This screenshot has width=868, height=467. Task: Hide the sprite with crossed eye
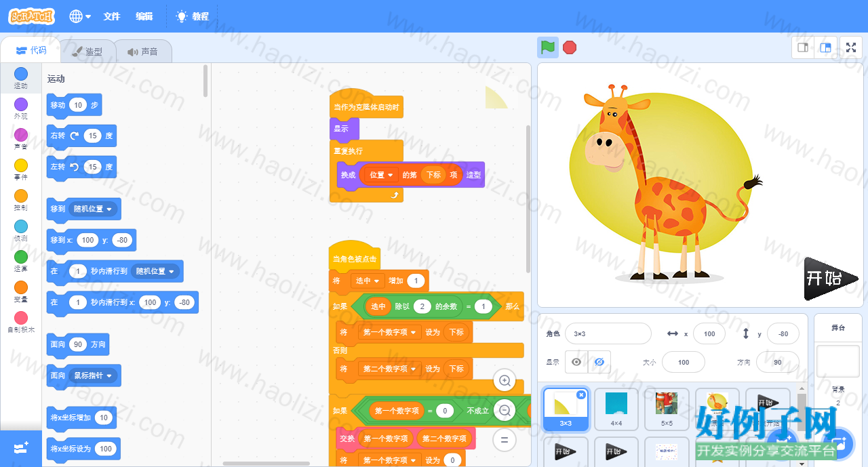tap(599, 362)
